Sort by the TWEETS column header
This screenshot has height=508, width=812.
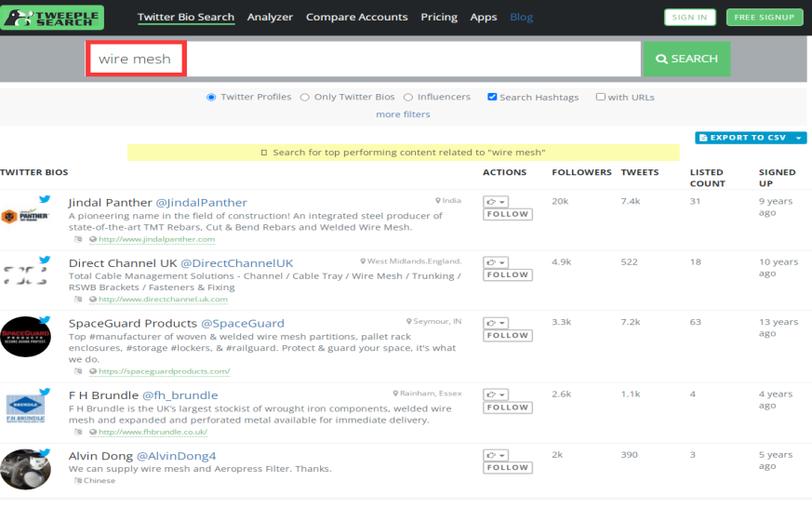tap(640, 172)
